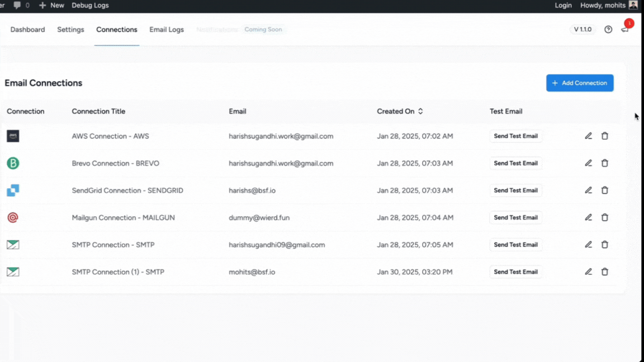The image size is (644, 362).
Task: Click email dummy@wierd.fun
Action: click(x=259, y=217)
